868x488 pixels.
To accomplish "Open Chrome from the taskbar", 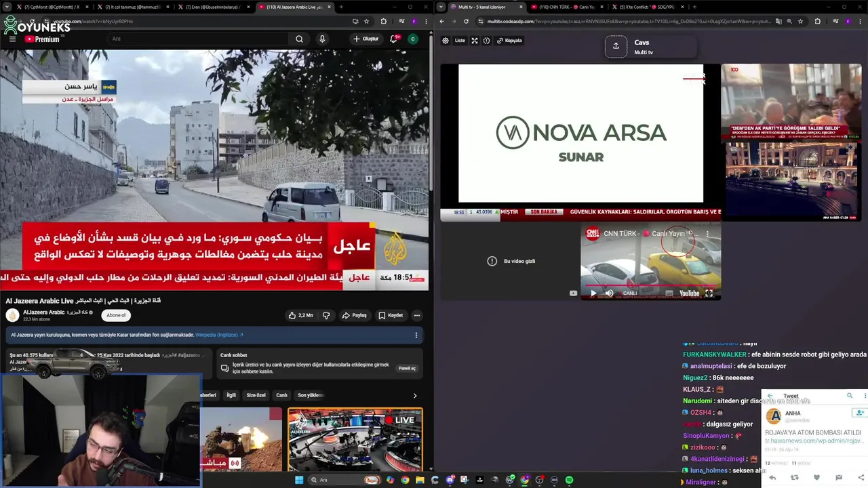I will pos(405,480).
